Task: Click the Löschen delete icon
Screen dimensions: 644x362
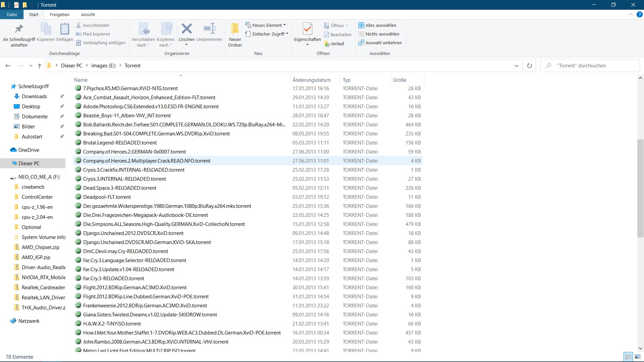Action: (x=186, y=29)
